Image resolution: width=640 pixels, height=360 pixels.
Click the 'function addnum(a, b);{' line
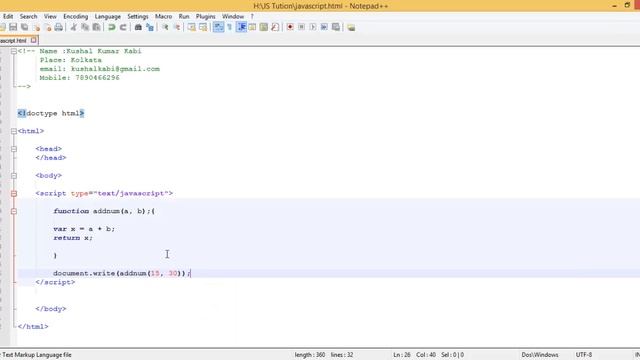[104, 211]
